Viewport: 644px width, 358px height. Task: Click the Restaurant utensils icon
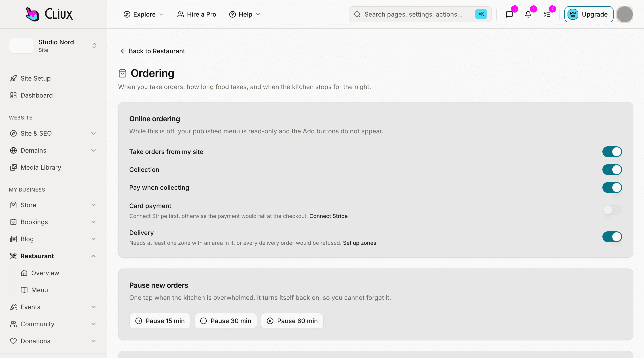point(13,256)
